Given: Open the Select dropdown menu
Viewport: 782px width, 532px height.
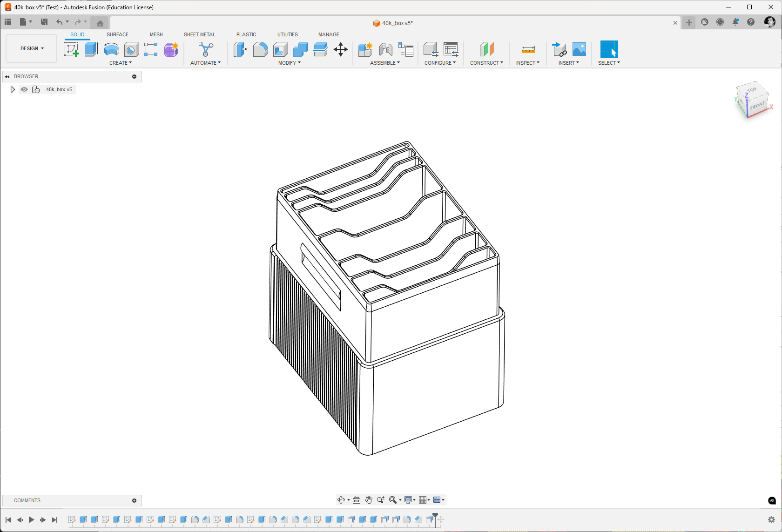Looking at the screenshot, I should click(x=609, y=63).
